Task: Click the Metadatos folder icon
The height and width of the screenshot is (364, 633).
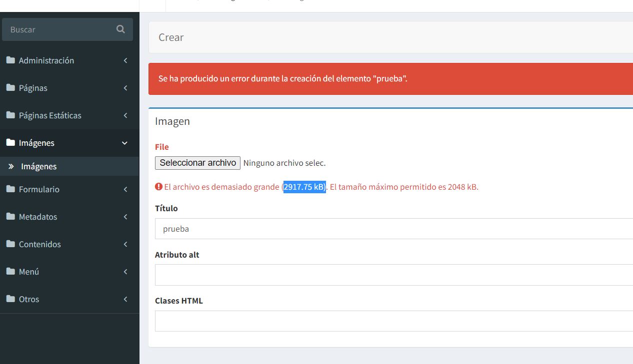Action: tap(10, 217)
